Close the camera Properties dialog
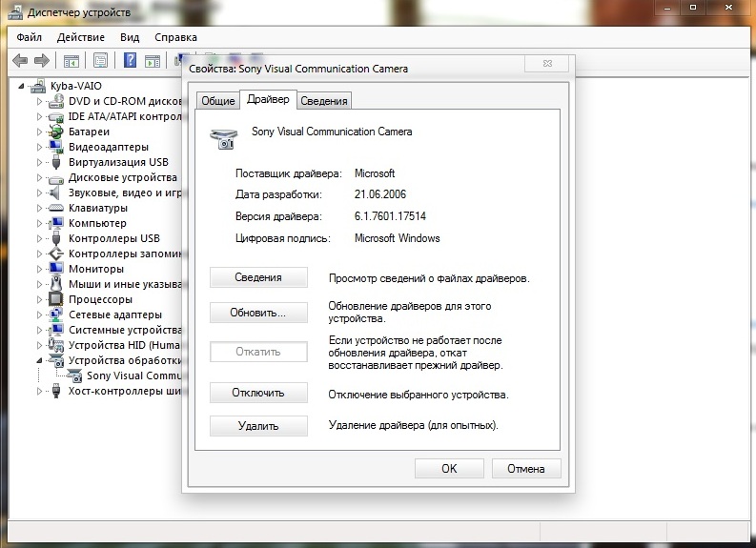 pos(547,63)
